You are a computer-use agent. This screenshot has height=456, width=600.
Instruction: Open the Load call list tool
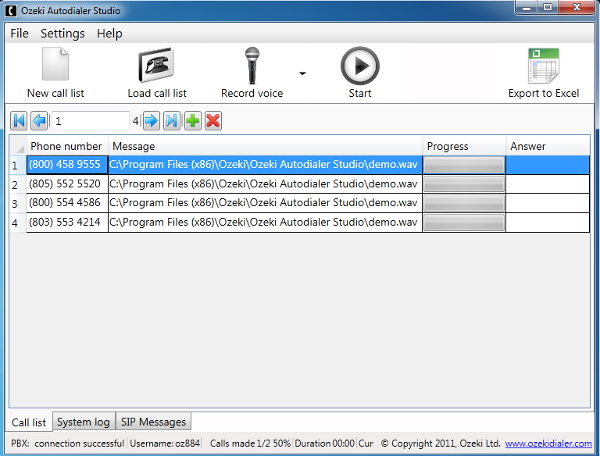(x=157, y=67)
